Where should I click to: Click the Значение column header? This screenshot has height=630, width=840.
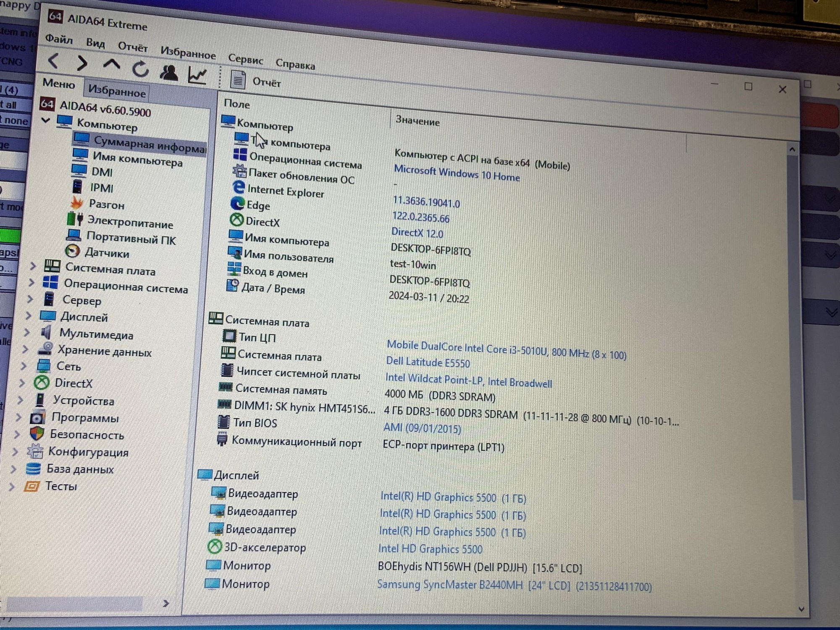click(417, 121)
